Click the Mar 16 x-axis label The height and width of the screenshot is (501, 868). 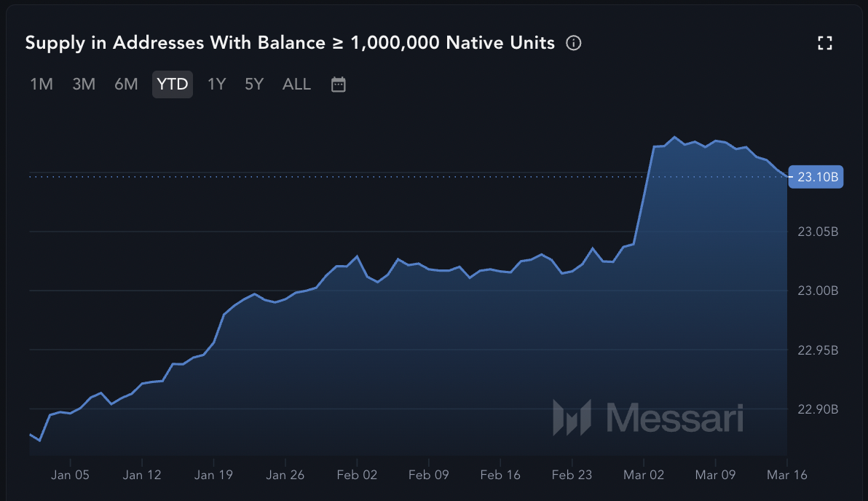786,475
